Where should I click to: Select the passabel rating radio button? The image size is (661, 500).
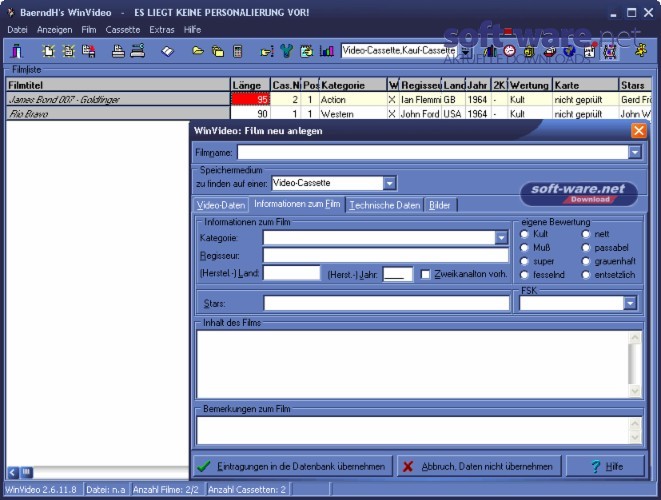click(x=586, y=247)
